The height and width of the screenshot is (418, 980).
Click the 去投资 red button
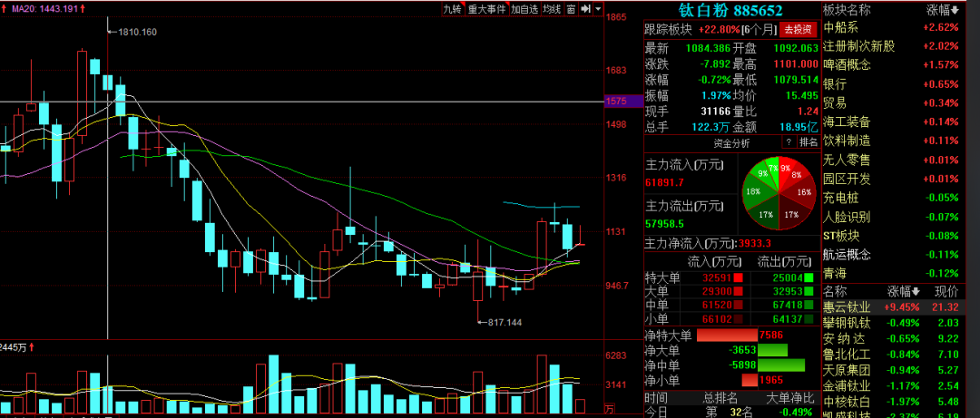(799, 29)
